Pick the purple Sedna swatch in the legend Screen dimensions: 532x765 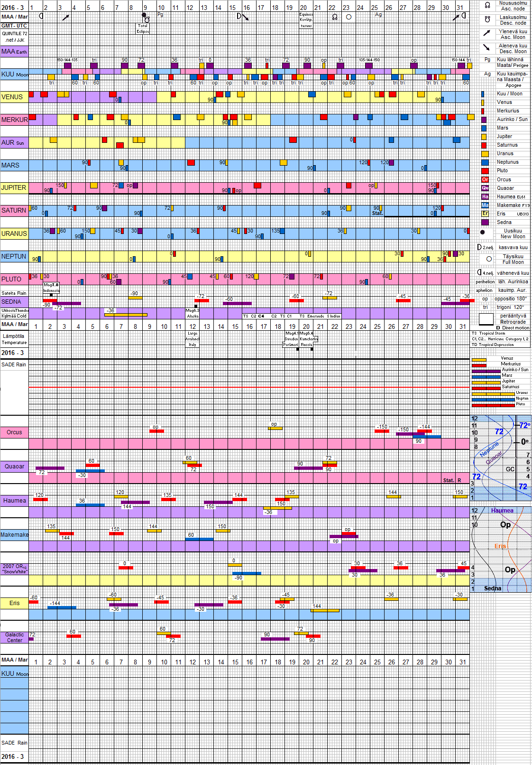click(x=485, y=222)
